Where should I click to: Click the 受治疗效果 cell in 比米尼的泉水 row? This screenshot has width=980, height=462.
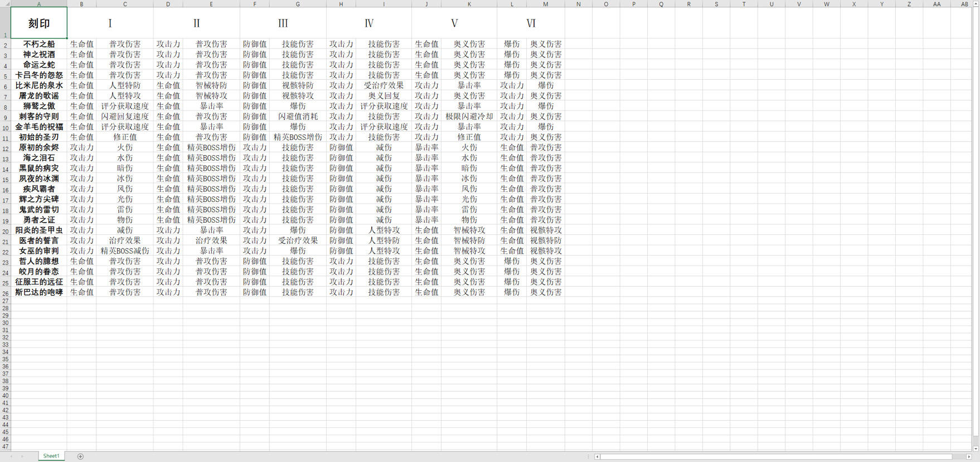click(384, 85)
